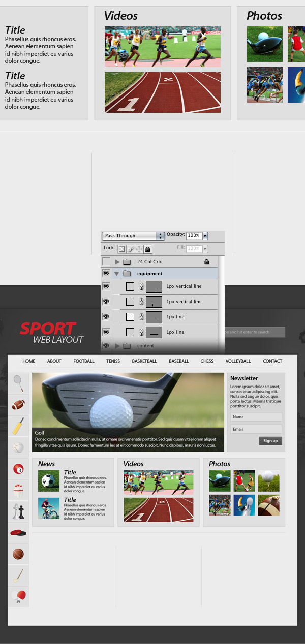Open the CONTACT nav item

(272, 361)
